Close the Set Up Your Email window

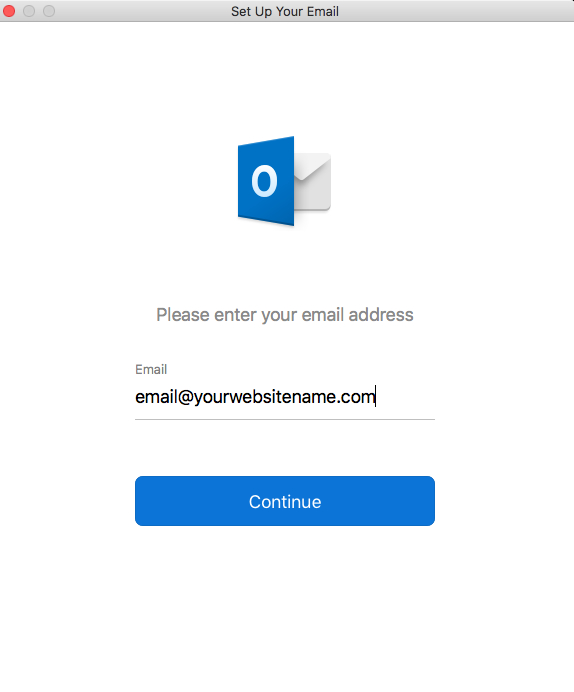[9, 11]
